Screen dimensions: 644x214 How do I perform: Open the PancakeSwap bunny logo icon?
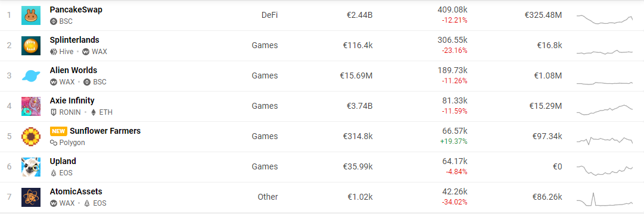point(31,15)
